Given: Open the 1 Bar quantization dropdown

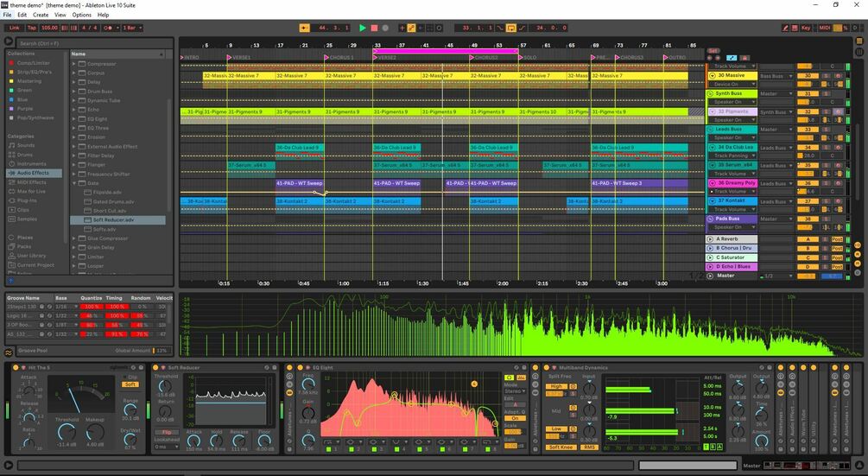Looking at the screenshot, I should coord(132,28).
